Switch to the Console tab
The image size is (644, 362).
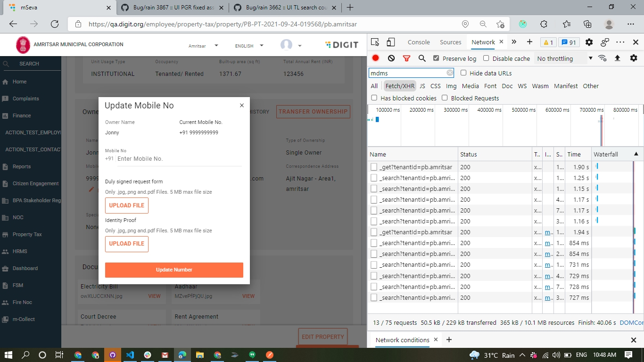point(419,42)
